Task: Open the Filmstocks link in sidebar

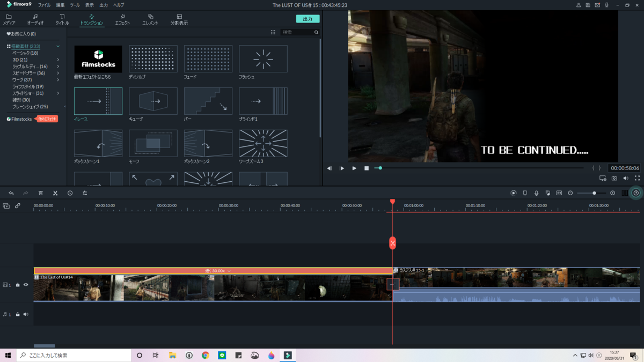Action: (x=21, y=119)
